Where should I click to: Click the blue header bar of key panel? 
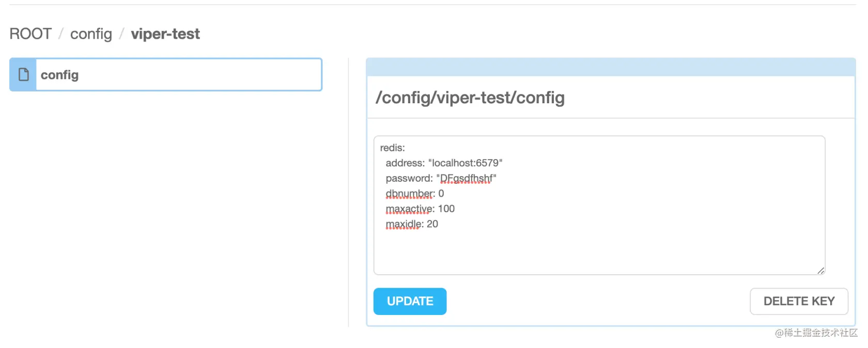click(x=611, y=67)
